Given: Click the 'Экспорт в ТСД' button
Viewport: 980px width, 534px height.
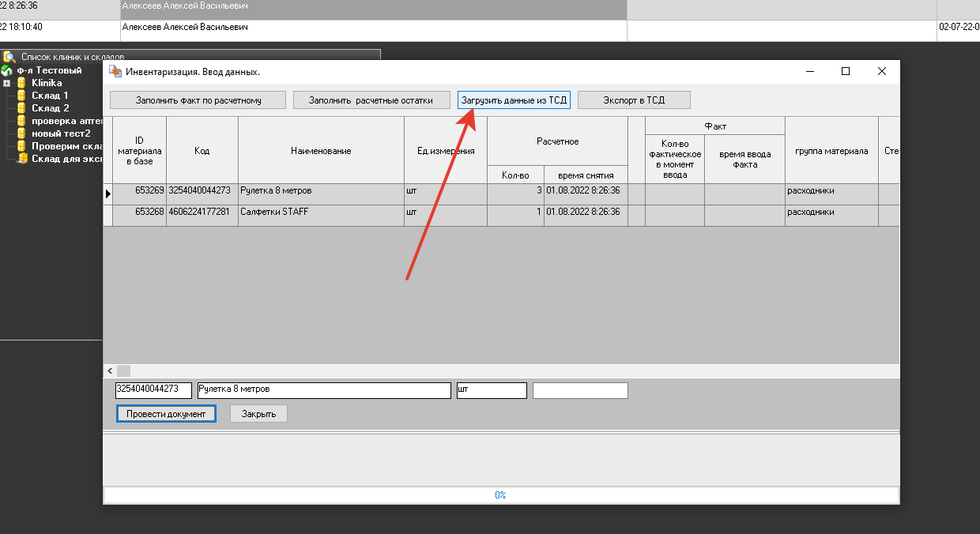Looking at the screenshot, I should [x=634, y=100].
